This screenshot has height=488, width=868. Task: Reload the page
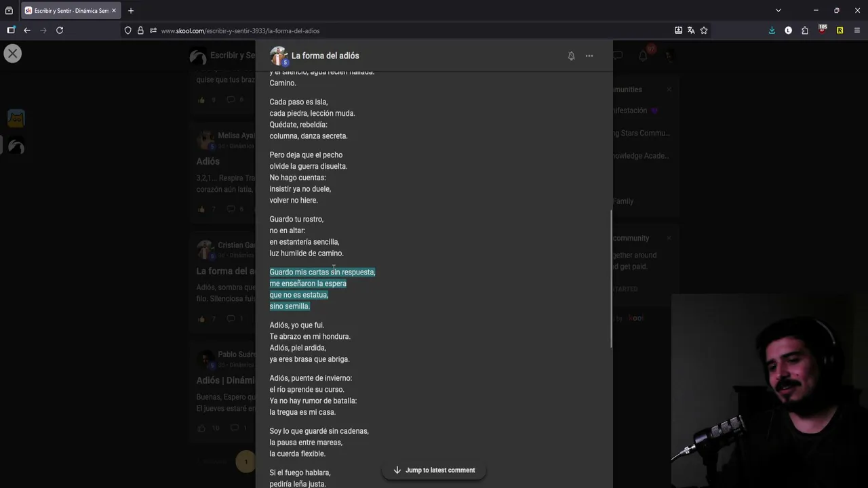(60, 30)
